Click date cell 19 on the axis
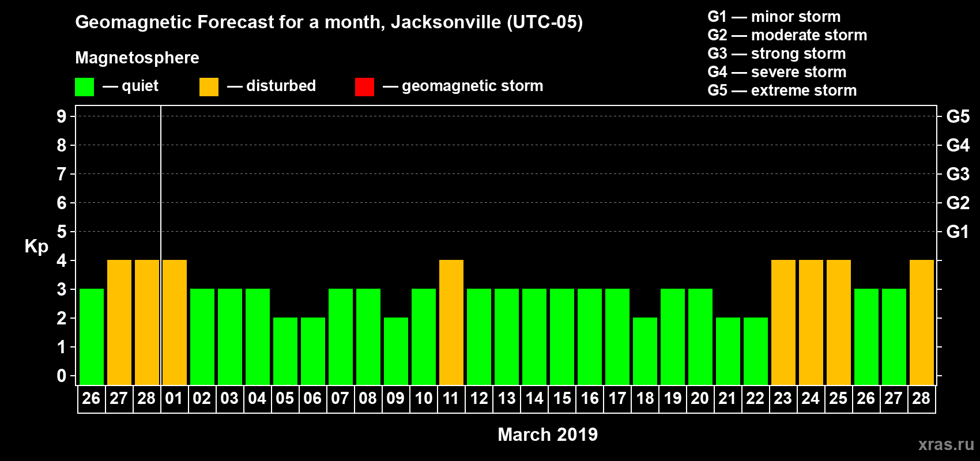The height and width of the screenshot is (461, 980). pos(672,399)
